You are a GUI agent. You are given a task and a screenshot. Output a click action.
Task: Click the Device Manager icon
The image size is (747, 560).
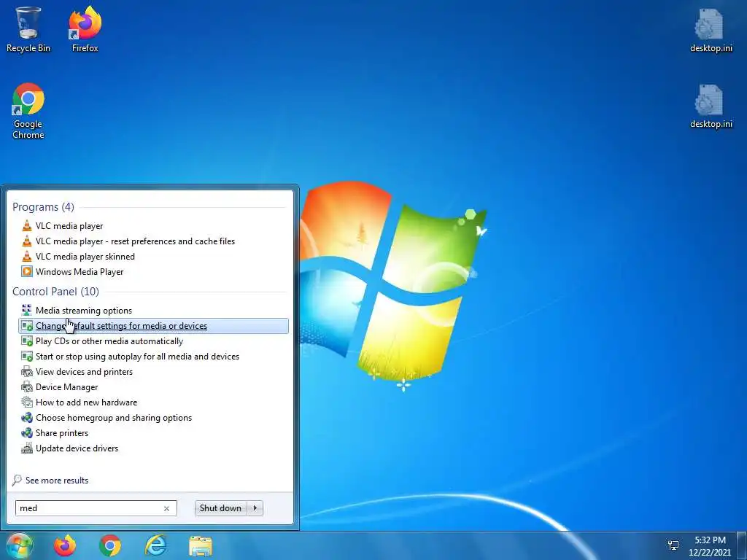(x=27, y=386)
